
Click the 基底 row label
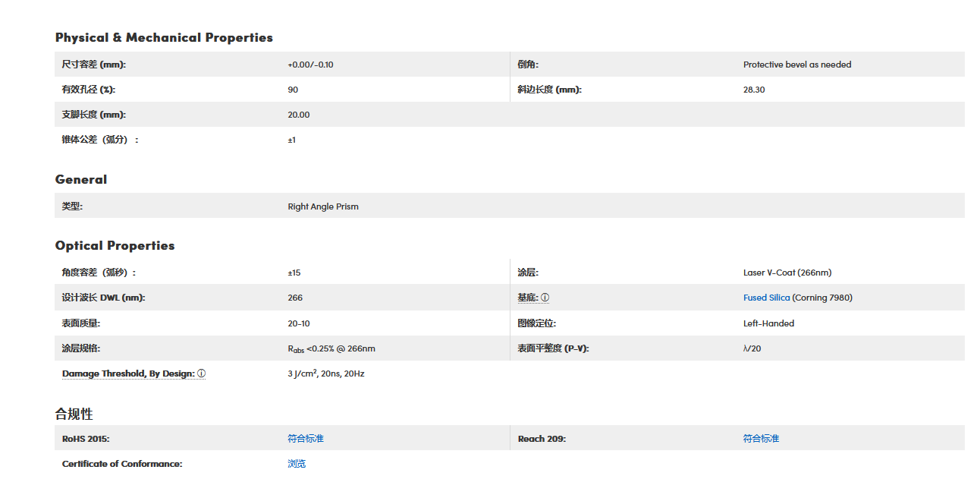click(527, 298)
